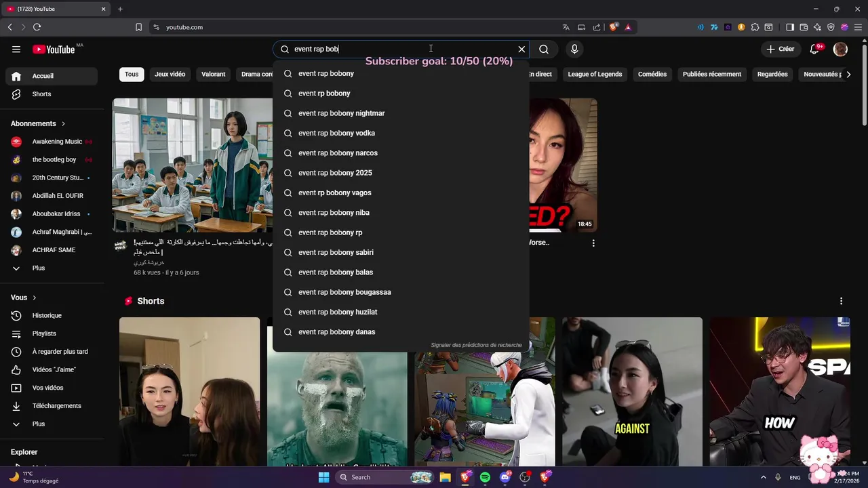Image resolution: width=868 pixels, height=488 pixels.
Task: Open the YouTube hamburger guide menu
Action: coord(16,49)
